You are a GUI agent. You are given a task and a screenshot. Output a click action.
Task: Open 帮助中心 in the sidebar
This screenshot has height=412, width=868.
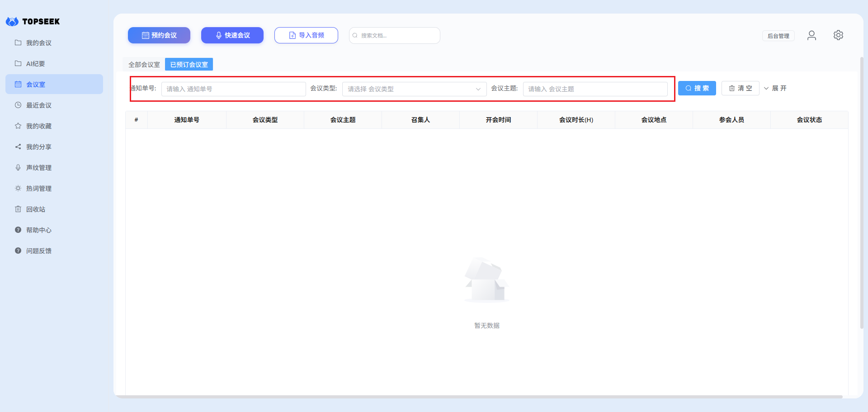[38, 230]
